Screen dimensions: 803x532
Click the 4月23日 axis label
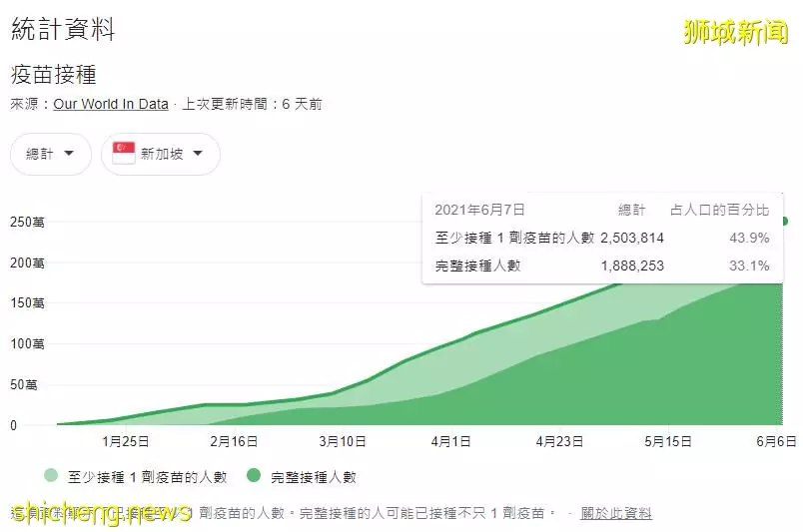559,441
